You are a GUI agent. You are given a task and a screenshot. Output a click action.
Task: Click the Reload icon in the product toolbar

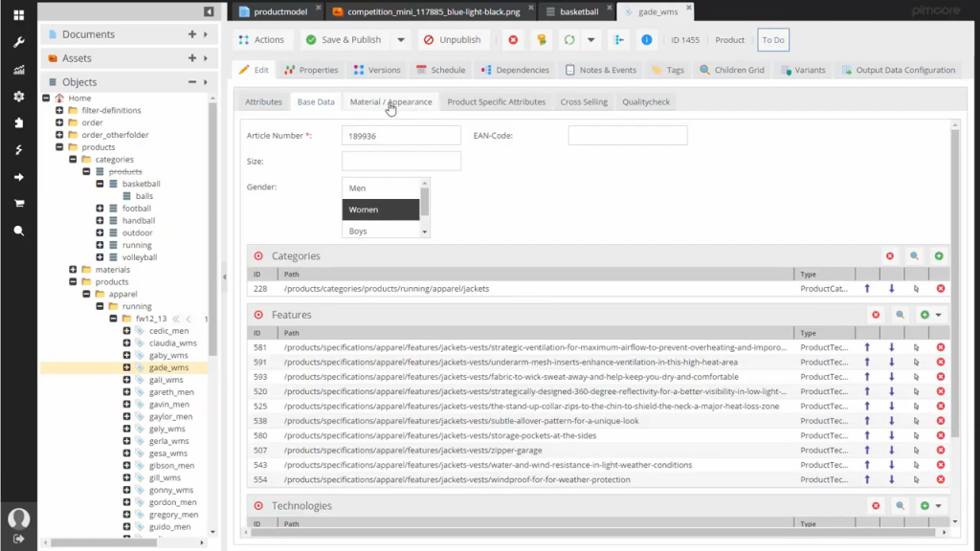click(x=568, y=39)
